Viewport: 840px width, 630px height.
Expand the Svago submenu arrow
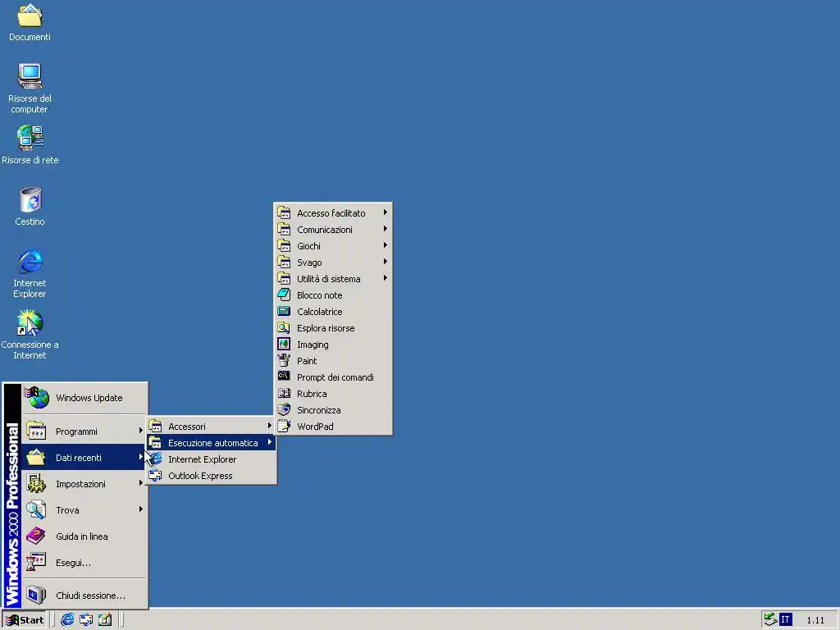[386, 262]
